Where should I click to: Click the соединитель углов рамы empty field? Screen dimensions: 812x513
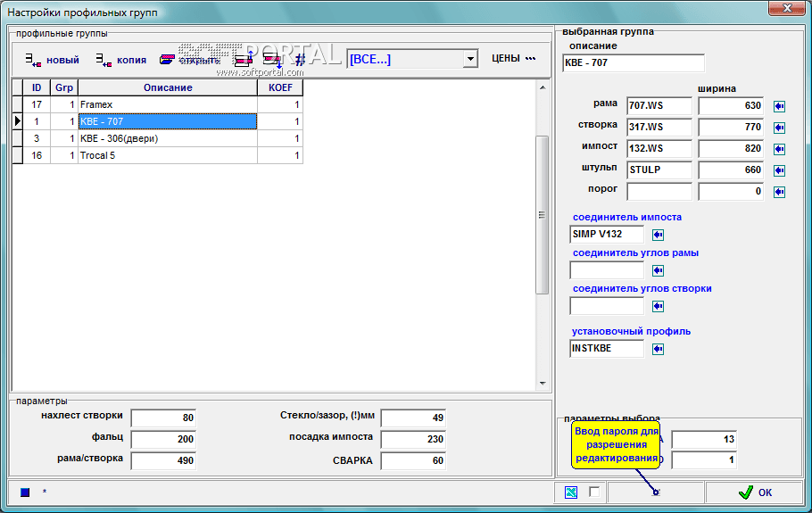607,270
